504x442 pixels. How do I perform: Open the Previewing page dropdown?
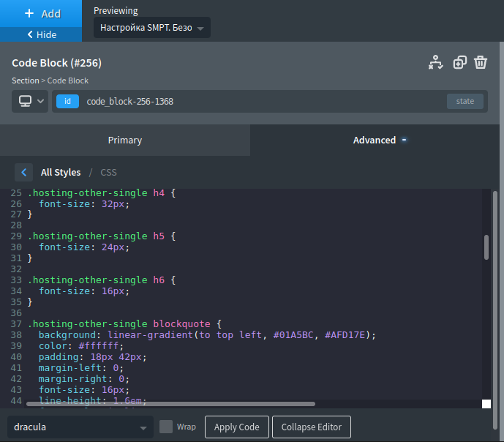[151, 28]
